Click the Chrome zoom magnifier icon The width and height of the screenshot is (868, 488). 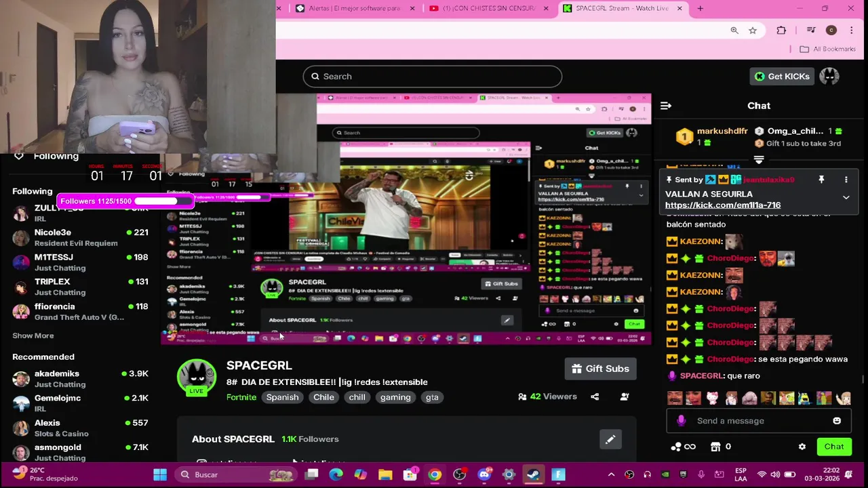(x=734, y=30)
